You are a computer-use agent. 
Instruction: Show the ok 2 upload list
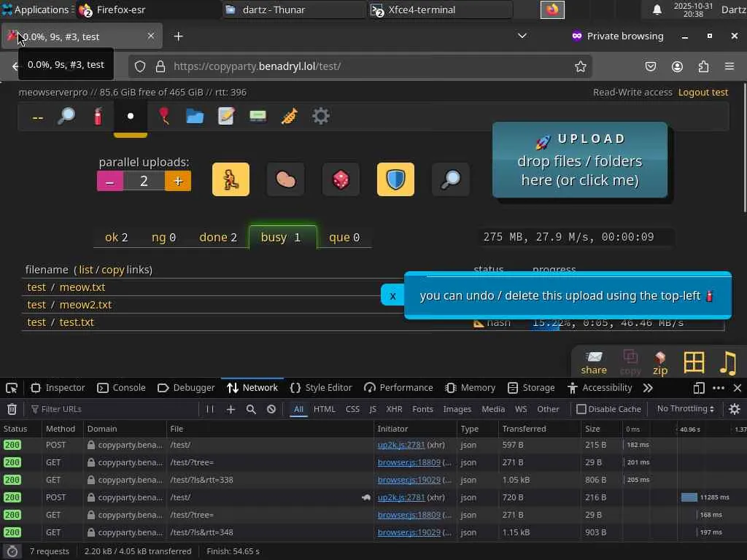pyautogui.click(x=116, y=237)
